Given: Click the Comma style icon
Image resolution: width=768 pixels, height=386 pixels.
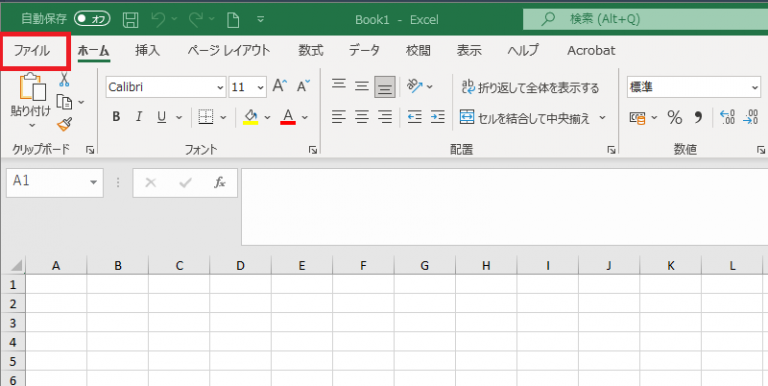Looking at the screenshot, I should pyautogui.click(x=698, y=118).
